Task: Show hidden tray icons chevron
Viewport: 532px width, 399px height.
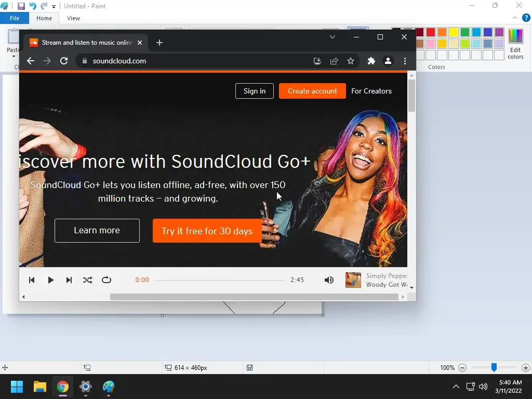Action: pyautogui.click(x=456, y=387)
